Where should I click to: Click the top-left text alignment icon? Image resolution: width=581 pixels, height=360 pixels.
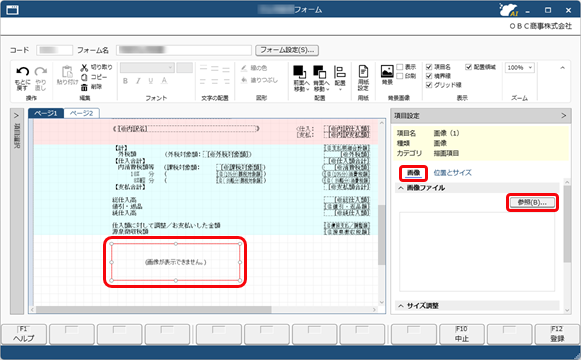pyautogui.click(x=203, y=69)
